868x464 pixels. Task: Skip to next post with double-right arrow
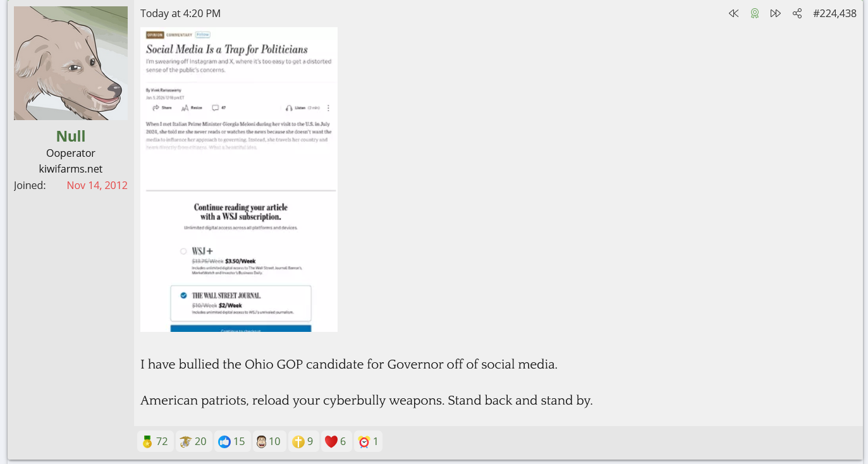pos(775,13)
